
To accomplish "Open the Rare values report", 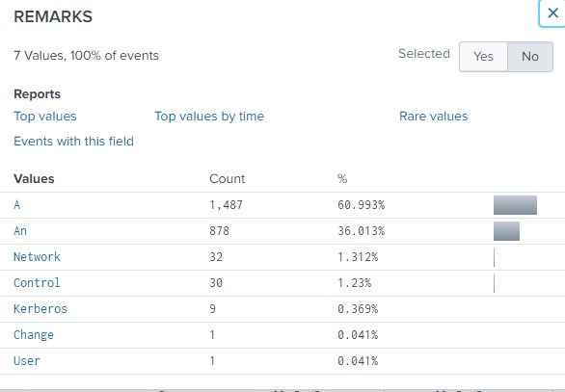I will (x=434, y=117).
